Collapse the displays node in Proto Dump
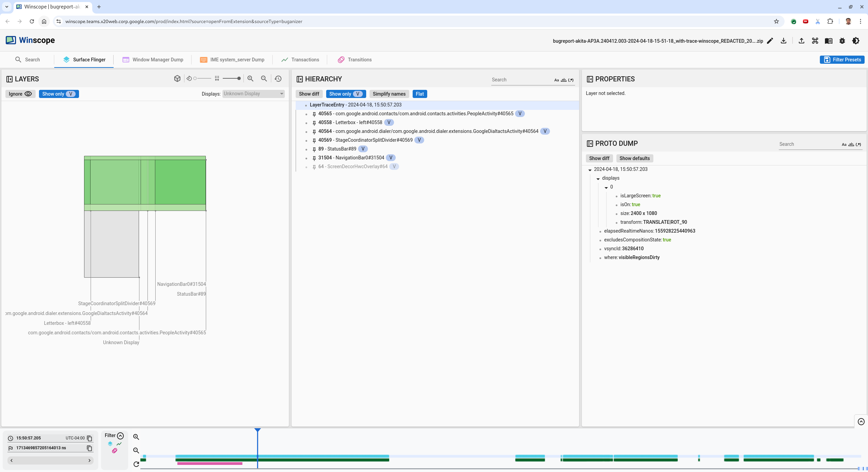The image size is (868, 472). point(598,178)
